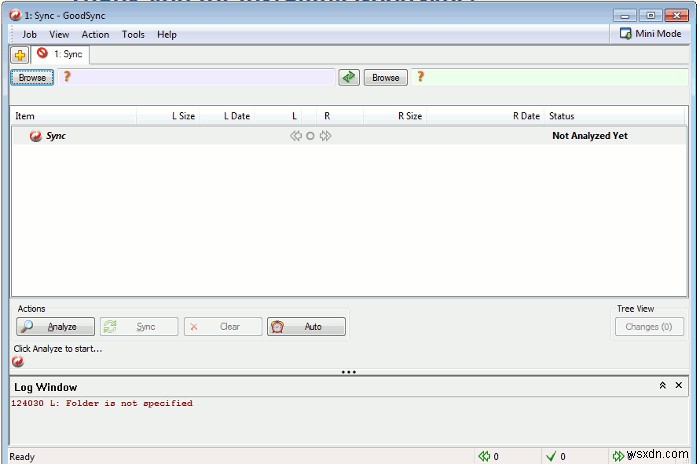
Task: Click the 'Not Analyzed Yet' status text
Action: pyautogui.click(x=590, y=136)
